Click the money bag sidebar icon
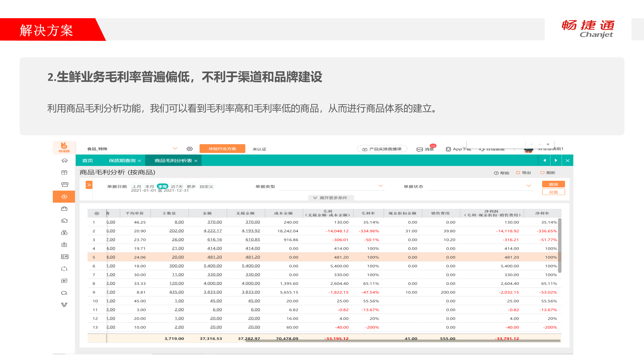The height and width of the screenshot is (362, 644). click(64, 233)
